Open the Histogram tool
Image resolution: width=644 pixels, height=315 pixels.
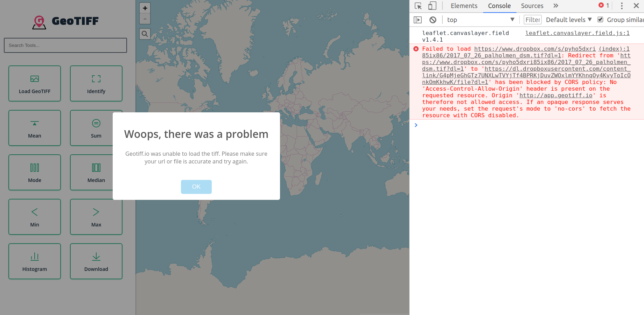coord(35,261)
